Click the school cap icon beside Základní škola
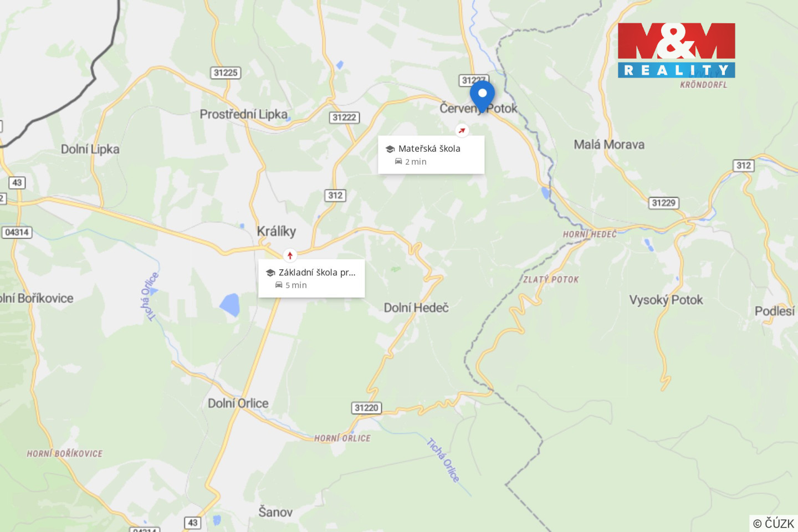This screenshot has height=532, width=798. tap(270, 273)
